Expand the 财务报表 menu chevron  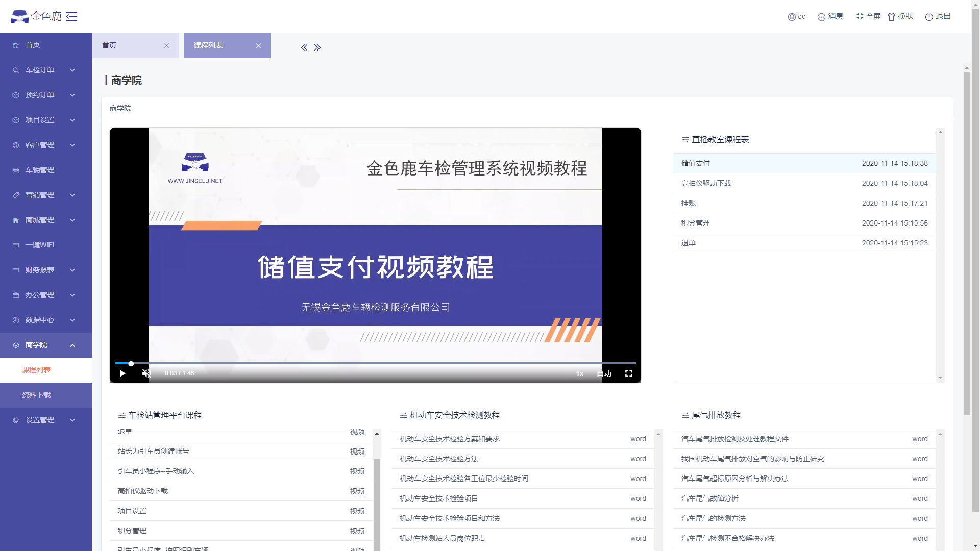tap(72, 270)
